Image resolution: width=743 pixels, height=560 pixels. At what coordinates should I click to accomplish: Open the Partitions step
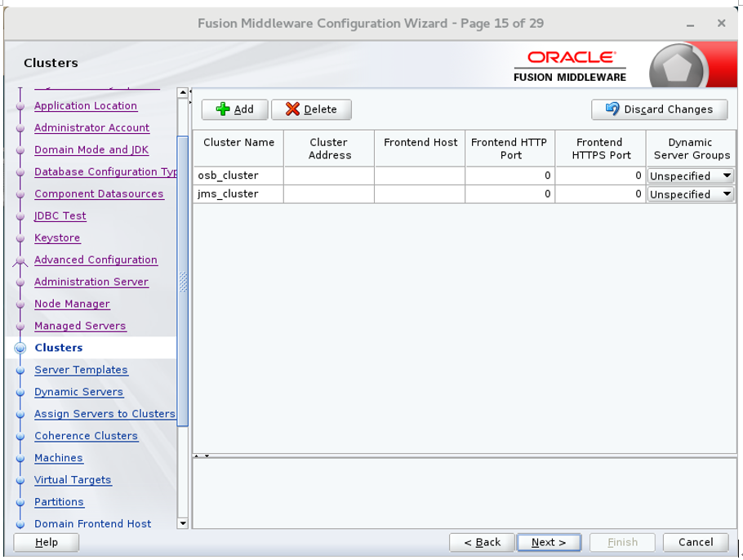[x=60, y=502]
